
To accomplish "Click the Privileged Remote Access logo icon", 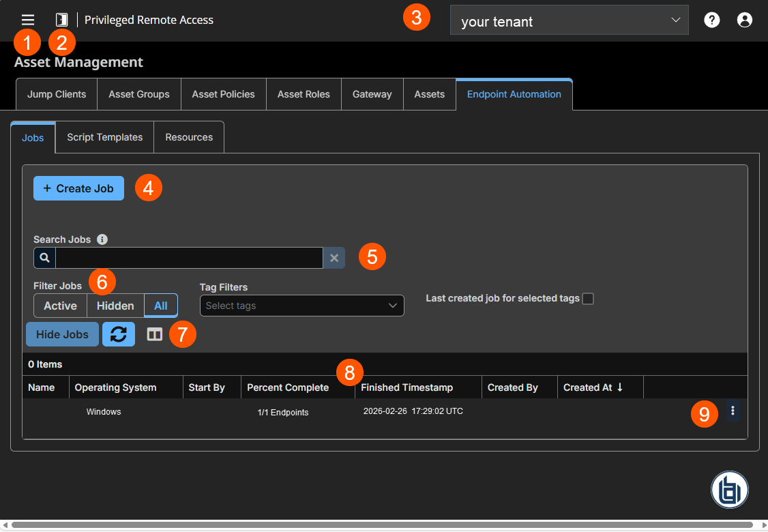I will 61,20.
